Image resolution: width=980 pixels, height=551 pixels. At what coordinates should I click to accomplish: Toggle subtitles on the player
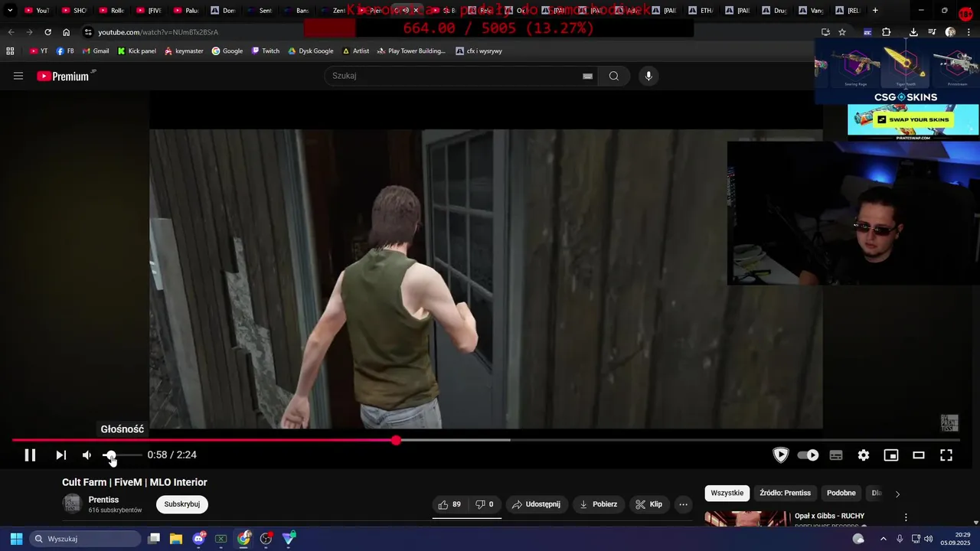click(836, 455)
